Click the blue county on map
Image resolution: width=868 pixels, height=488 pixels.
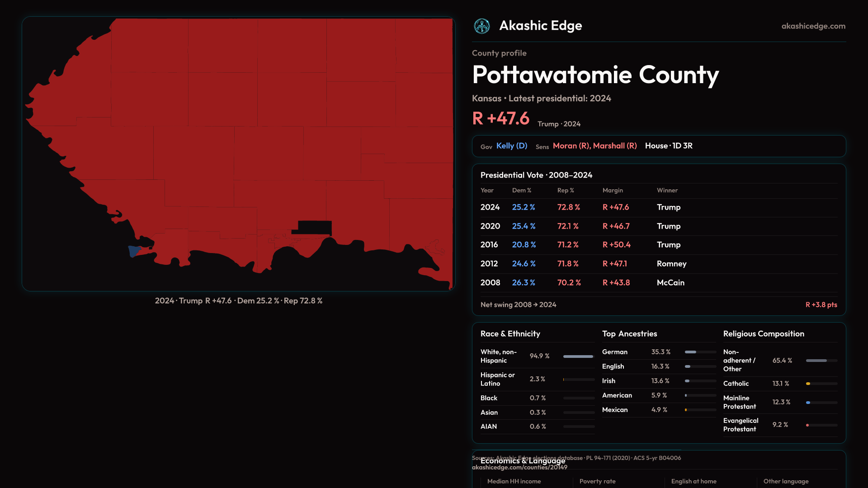pyautogui.click(x=134, y=250)
